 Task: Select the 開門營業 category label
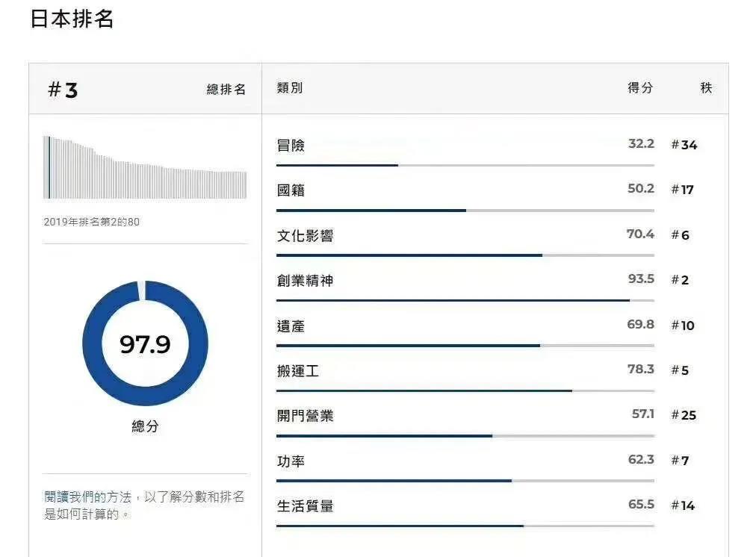pos(306,416)
